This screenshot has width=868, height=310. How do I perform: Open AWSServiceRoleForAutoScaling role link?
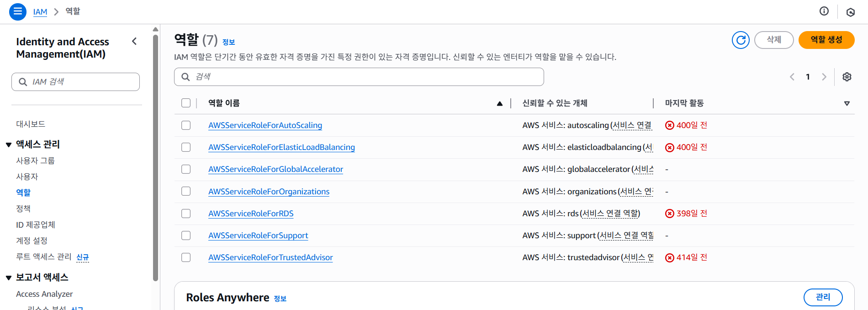coord(265,125)
